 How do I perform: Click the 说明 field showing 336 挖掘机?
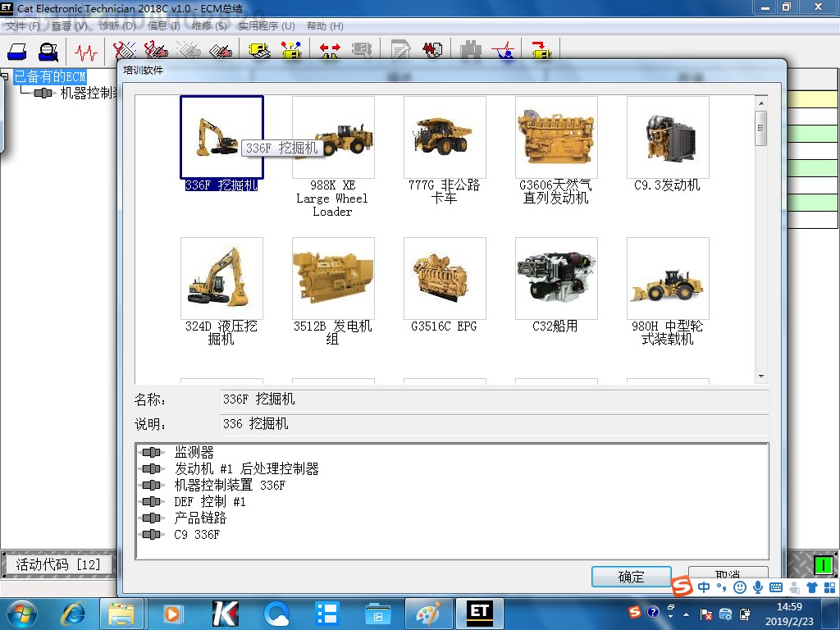coord(494,424)
